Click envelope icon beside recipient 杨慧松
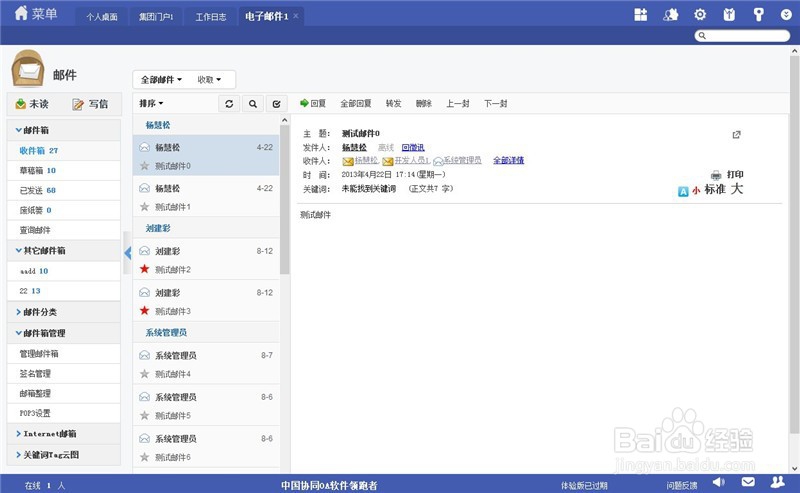Viewport: 800px width, 493px height. (348, 161)
